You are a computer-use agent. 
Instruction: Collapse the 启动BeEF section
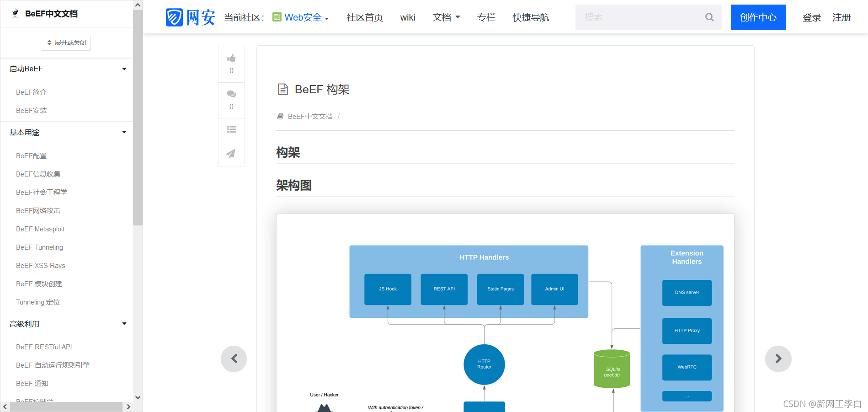click(x=124, y=69)
